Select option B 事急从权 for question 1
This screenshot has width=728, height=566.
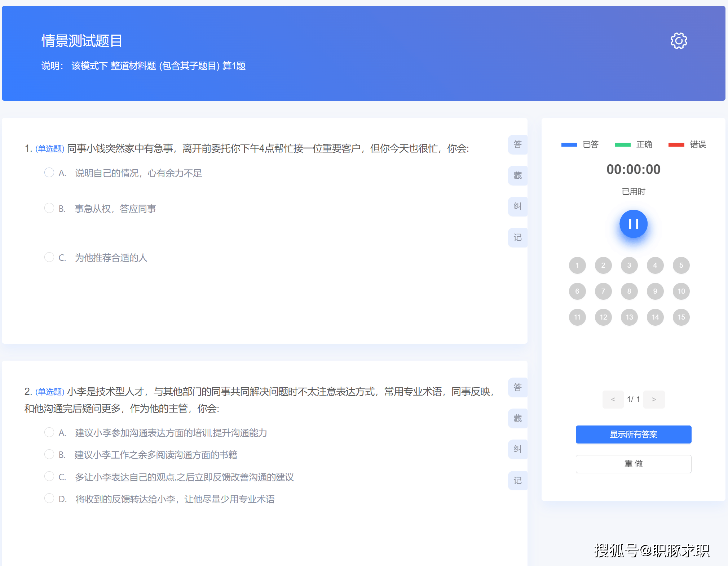(49, 208)
